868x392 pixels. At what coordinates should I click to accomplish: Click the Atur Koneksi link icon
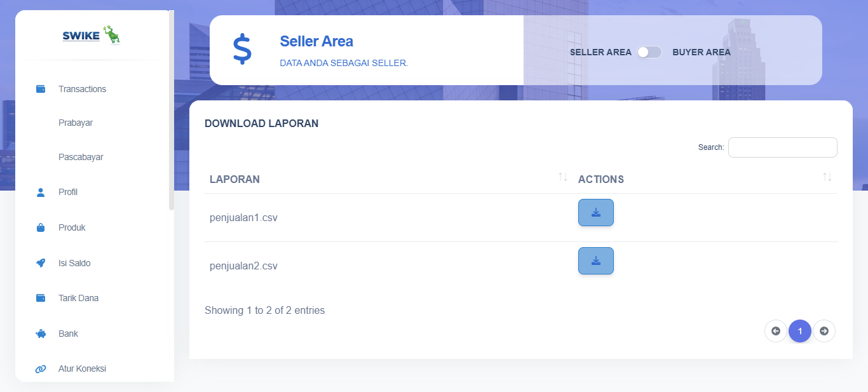pos(41,368)
